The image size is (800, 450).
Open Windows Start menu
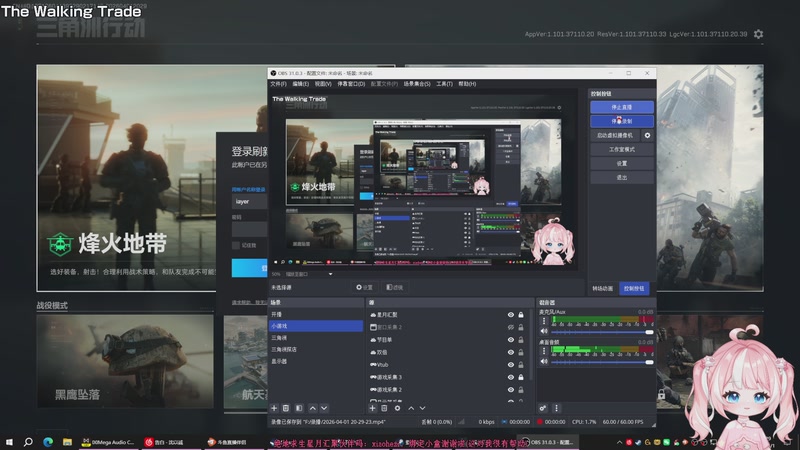9,442
